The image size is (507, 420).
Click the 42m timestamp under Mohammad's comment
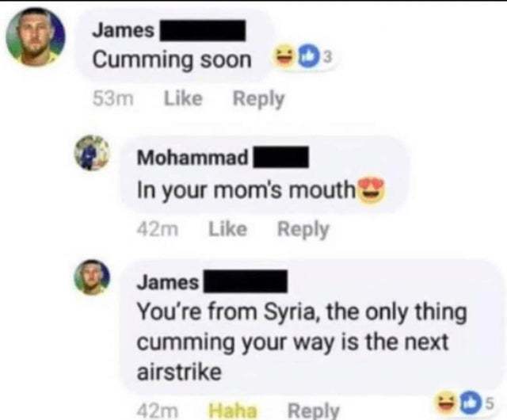point(158,230)
